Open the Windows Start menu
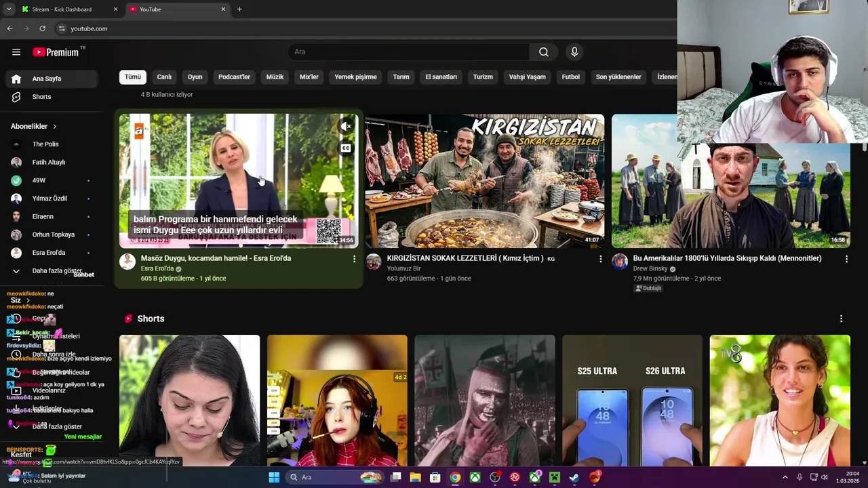This screenshot has width=868, height=488. coord(274,477)
